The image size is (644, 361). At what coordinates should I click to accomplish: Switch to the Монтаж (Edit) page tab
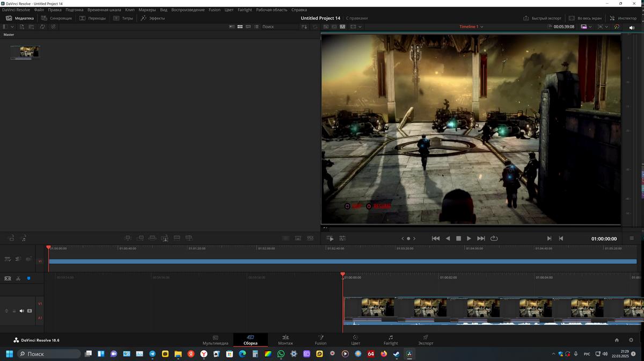coord(286,340)
